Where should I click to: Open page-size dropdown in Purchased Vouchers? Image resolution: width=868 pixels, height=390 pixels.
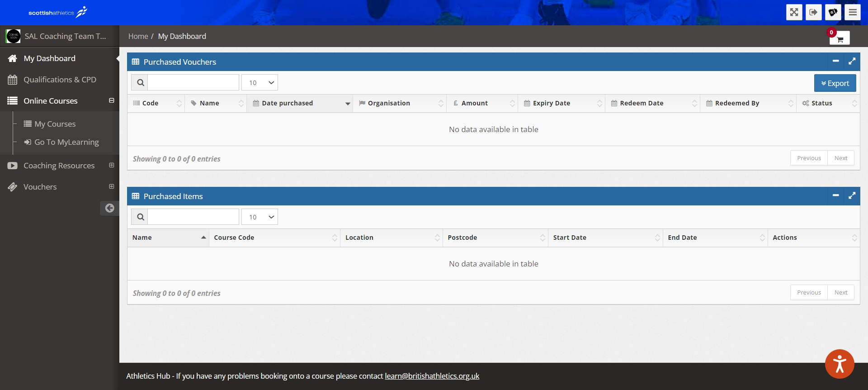click(259, 83)
